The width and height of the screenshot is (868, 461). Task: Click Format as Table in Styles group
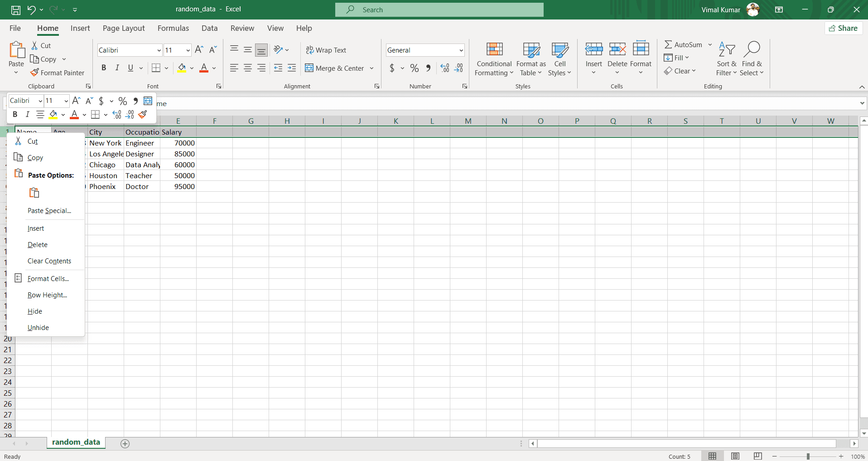click(530, 59)
